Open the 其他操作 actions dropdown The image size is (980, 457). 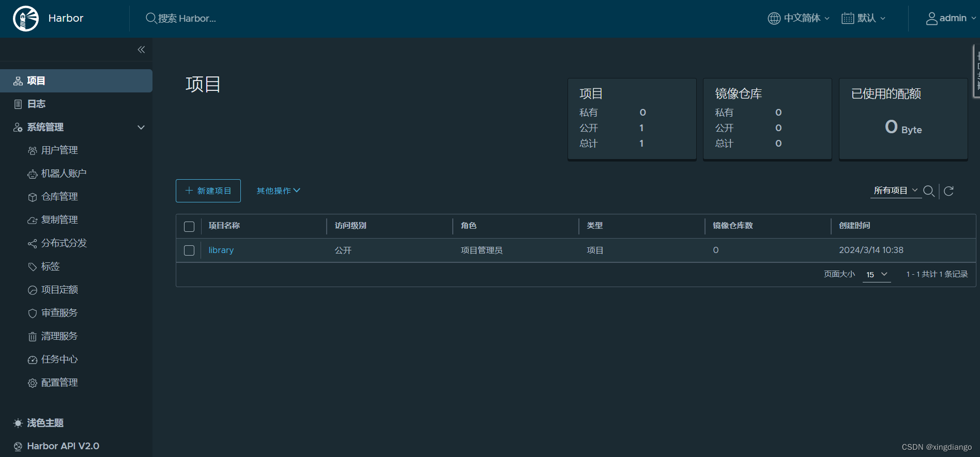[279, 191]
